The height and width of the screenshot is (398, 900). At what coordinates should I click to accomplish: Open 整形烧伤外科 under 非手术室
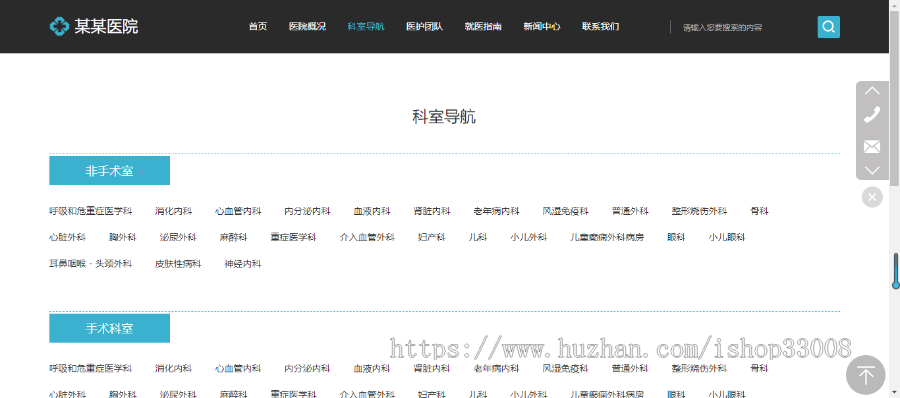(x=699, y=211)
